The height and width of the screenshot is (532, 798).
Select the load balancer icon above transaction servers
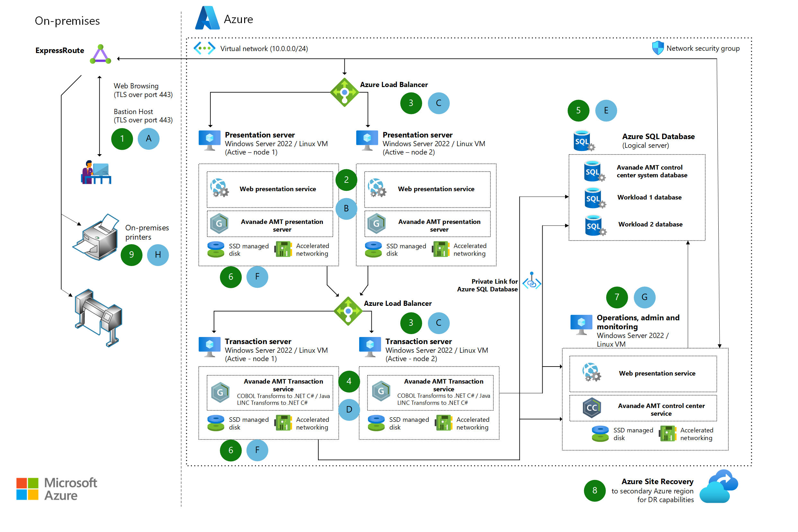[x=348, y=311]
